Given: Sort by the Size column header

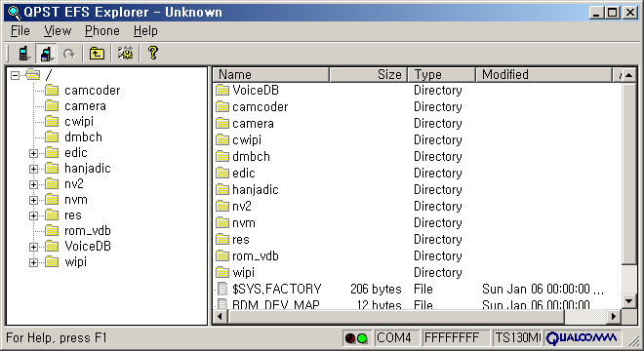Looking at the screenshot, I should pos(369,75).
